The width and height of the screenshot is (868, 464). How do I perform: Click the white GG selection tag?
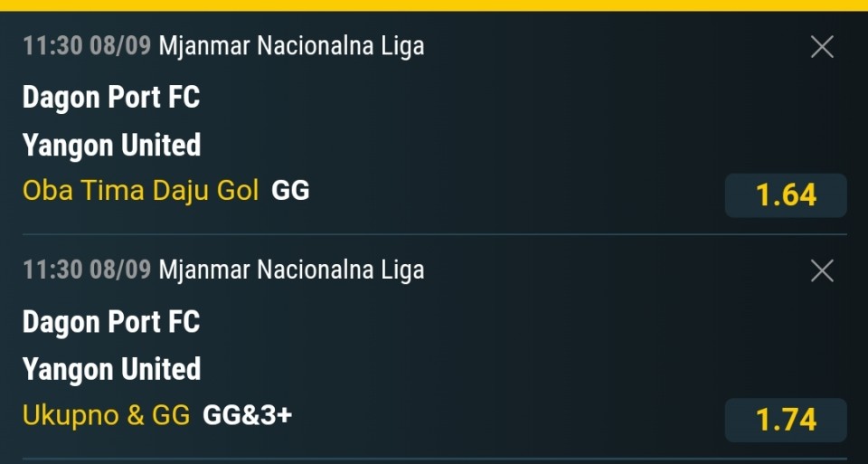pos(290,191)
